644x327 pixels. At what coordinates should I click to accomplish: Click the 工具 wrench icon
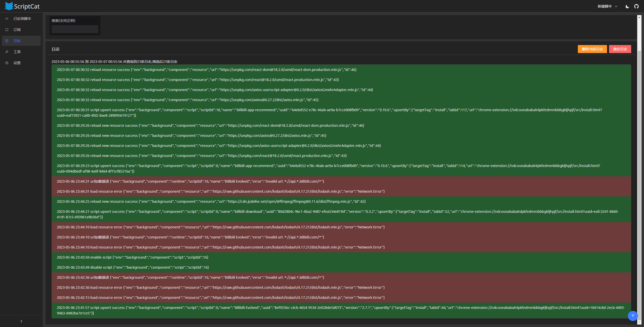[7, 52]
